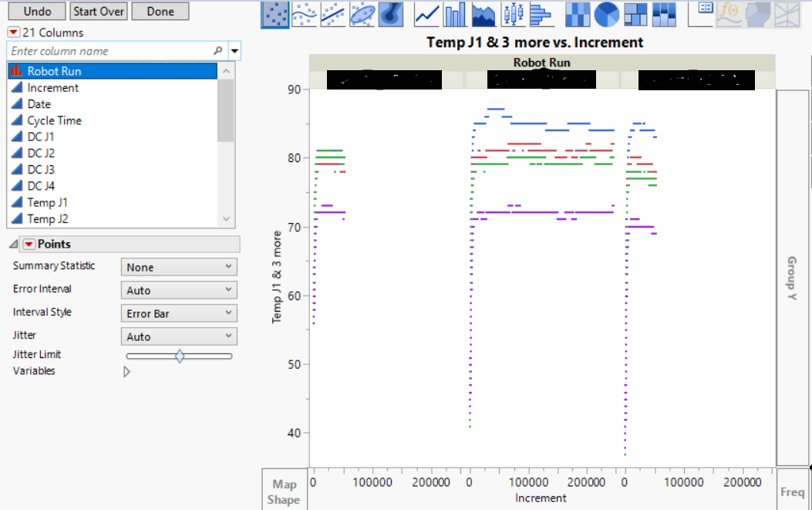Screen dimensions: 812x510
Task: Switch to the Bar chart element
Action: (455, 14)
